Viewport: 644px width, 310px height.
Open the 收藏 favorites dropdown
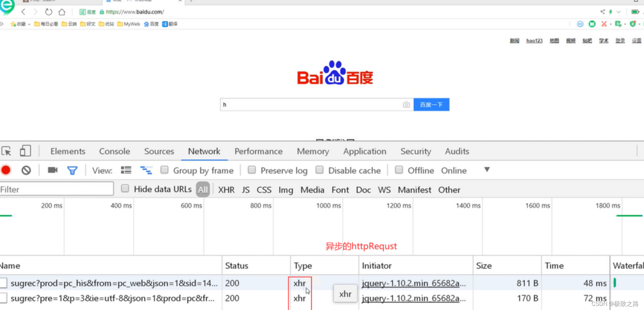click(x=21, y=24)
